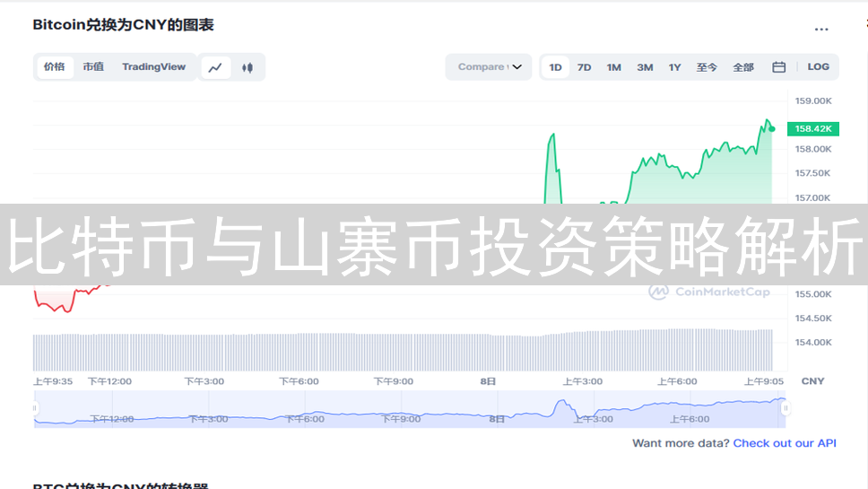This screenshot has height=489, width=868.
Task: Click the Bitcoin兑换为CNY的图表 heading
Action: 123,25
